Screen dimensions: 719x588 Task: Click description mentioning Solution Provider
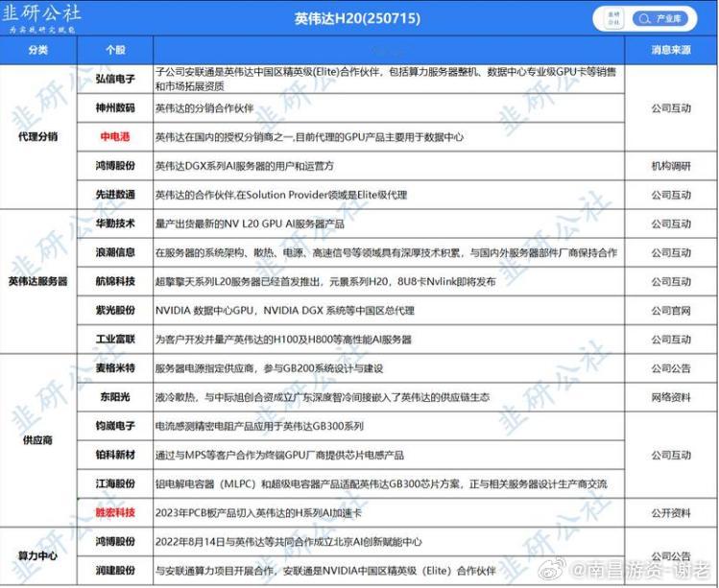click(281, 195)
